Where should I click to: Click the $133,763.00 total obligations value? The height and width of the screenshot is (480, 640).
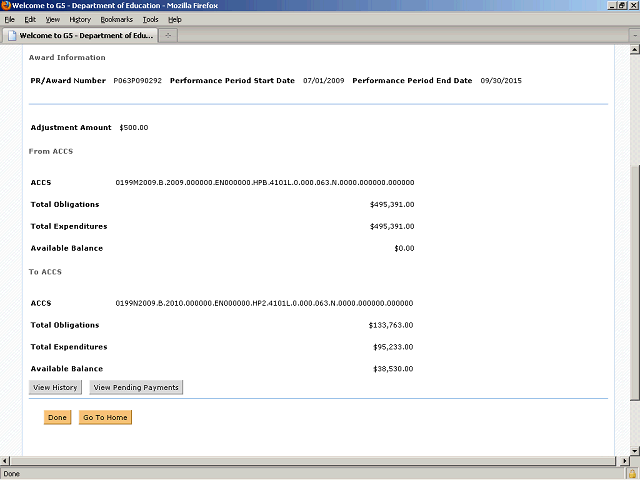[391, 325]
